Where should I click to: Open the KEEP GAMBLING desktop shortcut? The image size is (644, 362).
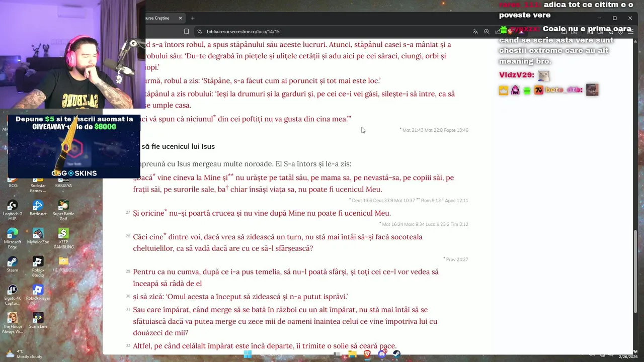[x=63, y=239]
